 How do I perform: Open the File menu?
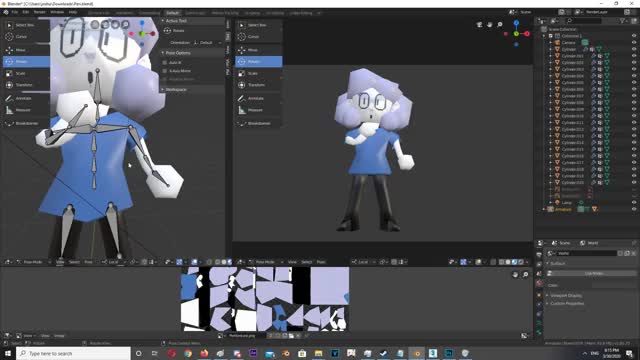[15, 12]
